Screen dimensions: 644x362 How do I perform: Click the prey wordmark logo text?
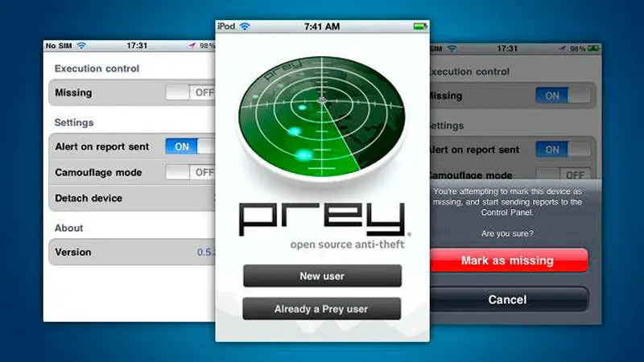tap(323, 219)
